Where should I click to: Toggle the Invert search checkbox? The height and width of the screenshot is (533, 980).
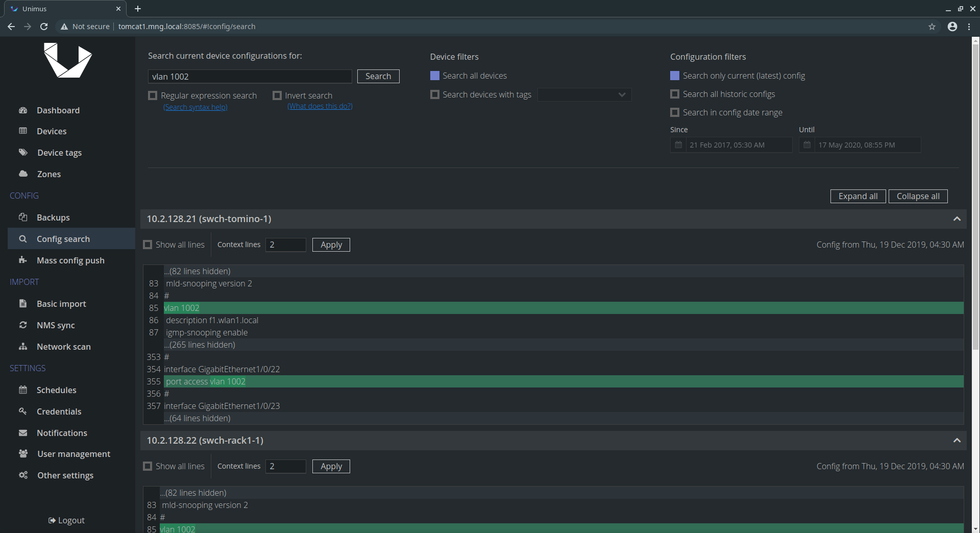277,95
